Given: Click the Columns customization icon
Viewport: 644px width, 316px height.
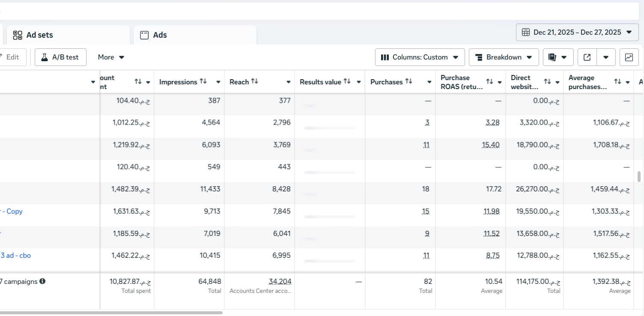Looking at the screenshot, I should 385,57.
